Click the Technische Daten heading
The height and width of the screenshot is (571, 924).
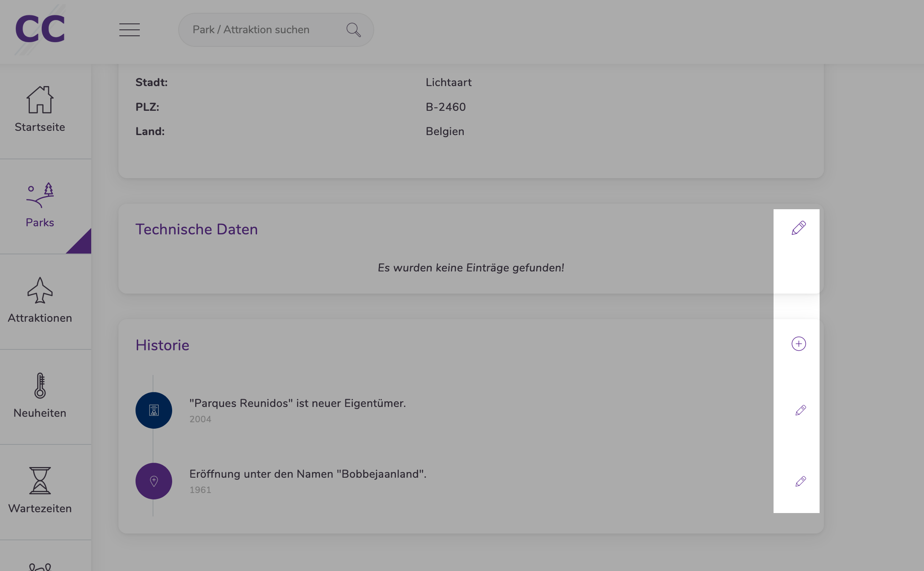(x=196, y=229)
